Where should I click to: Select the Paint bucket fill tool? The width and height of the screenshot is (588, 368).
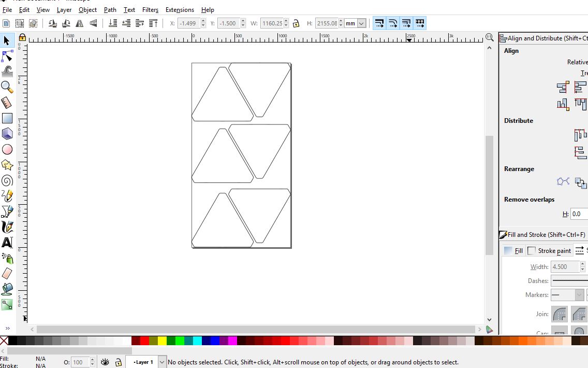point(7,289)
